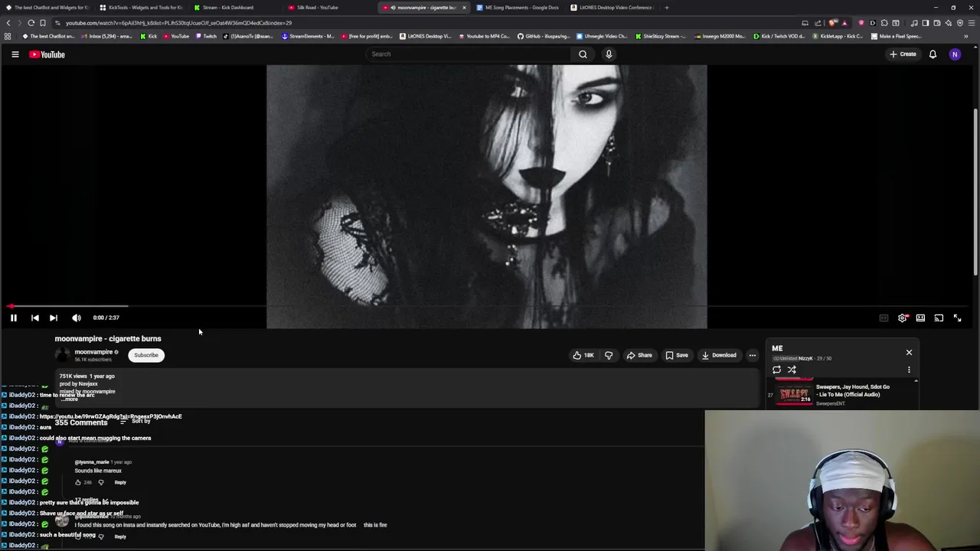This screenshot has width=980, height=551.
Task: Click the search magnifier button
Action: [x=583, y=54]
